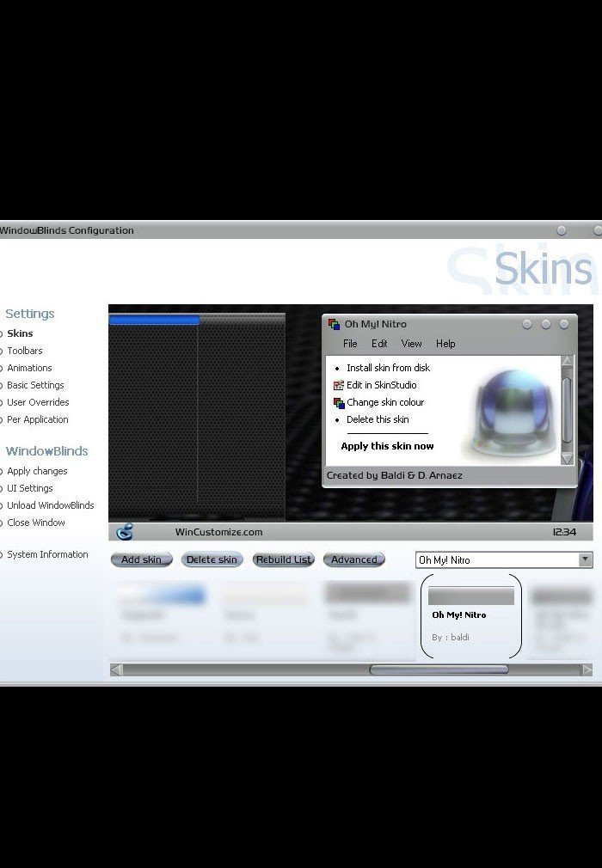Open the Oh My! Nitro skin dropdown
The height and width of the screenshot is (868, 602).
coord(585,559)
